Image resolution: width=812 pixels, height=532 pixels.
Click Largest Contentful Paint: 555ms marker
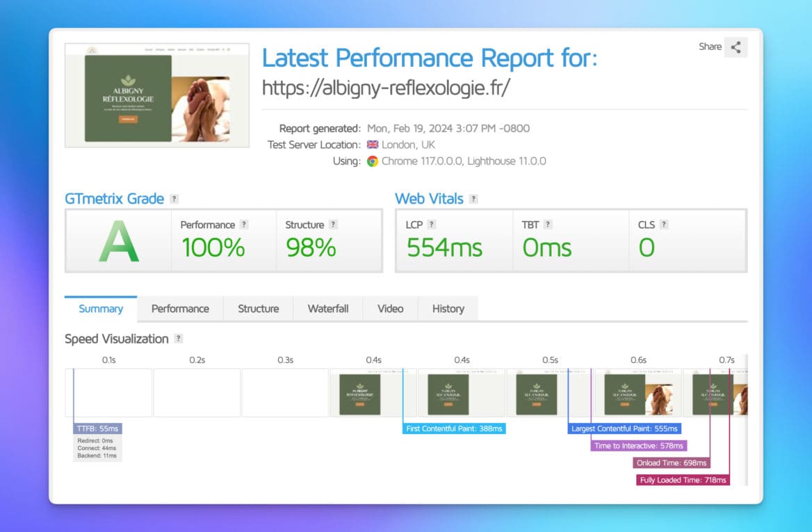(624, 428)
